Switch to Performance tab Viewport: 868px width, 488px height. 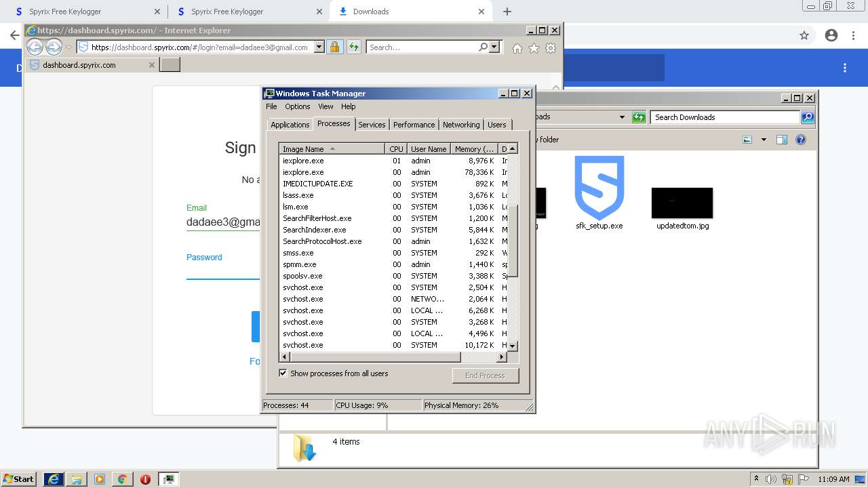tap(414, 125)
